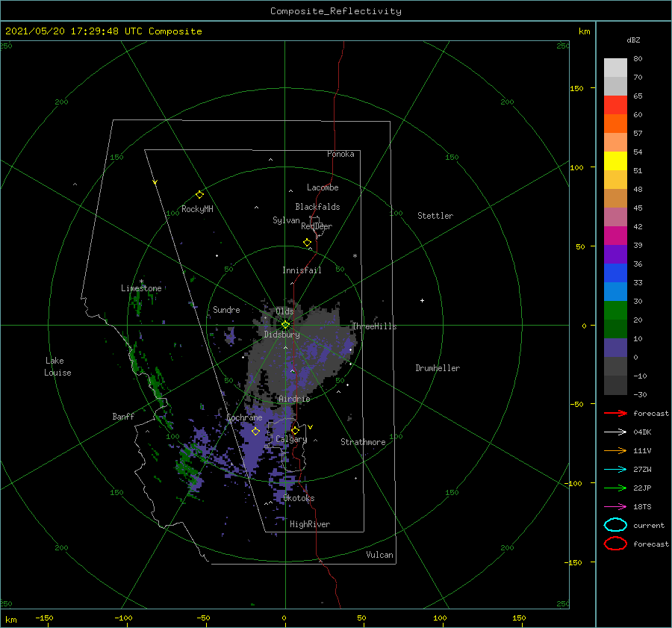The image size is (672, 628).
Task: Select the HighRiver label
Action: [310, 524]
